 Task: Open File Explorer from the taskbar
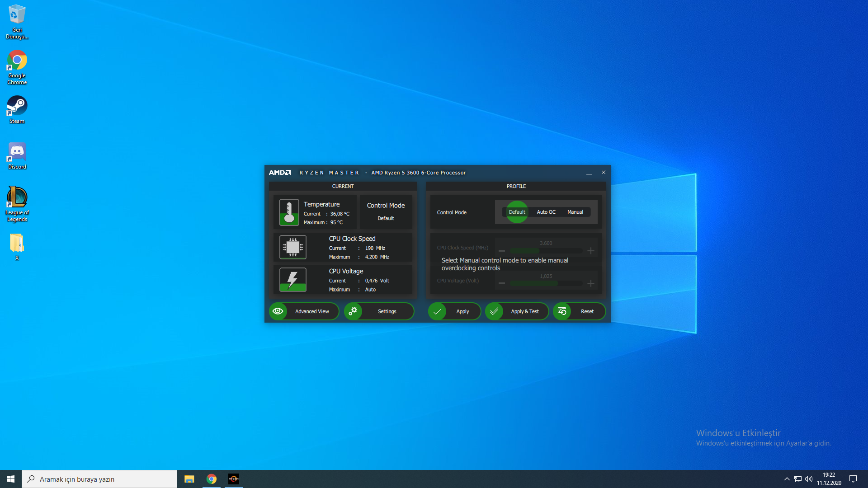point(189,479)
